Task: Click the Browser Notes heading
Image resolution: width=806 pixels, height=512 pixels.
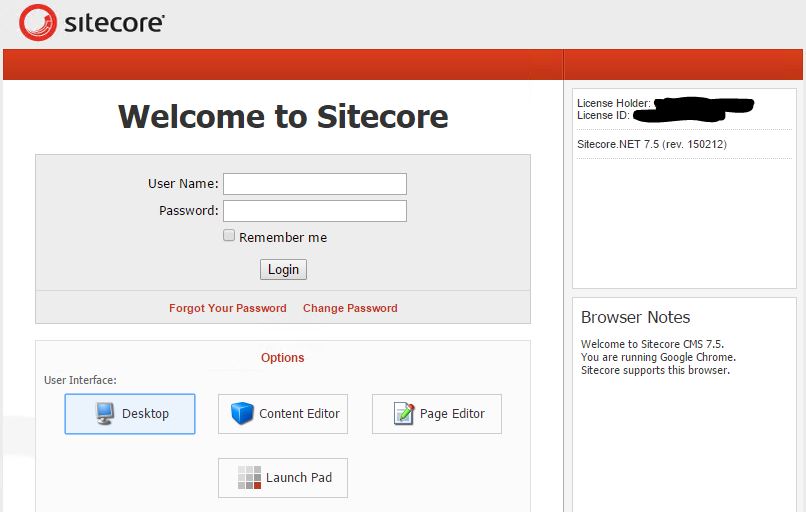Action: (635, 317)
